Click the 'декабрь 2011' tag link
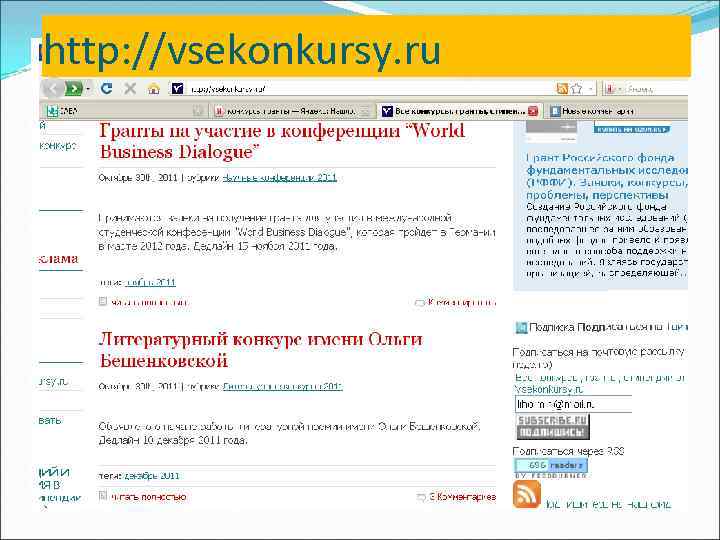 click(152, 476)
